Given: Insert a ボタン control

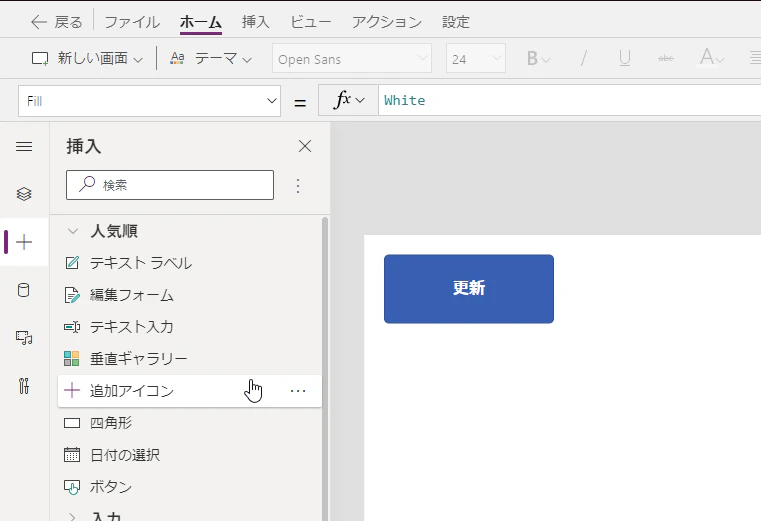Looking at the screenshot, I should (x=190, y=487).
